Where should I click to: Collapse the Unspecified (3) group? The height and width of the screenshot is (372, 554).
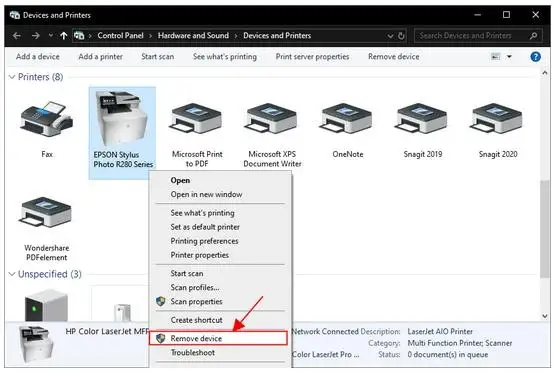(x=12, y=274)
